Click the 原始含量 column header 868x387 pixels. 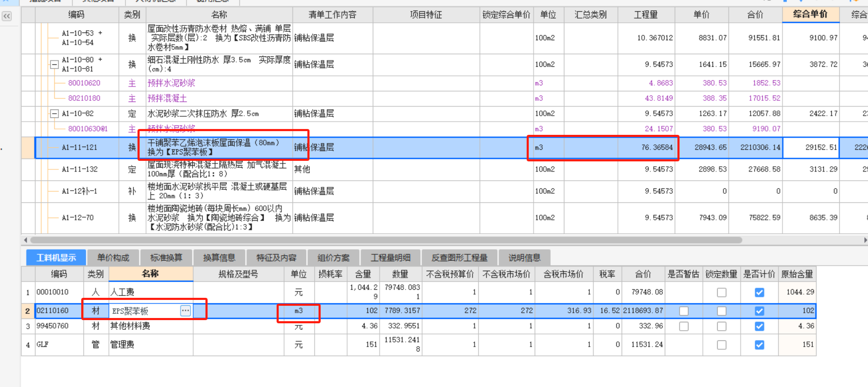pos(797,274)
